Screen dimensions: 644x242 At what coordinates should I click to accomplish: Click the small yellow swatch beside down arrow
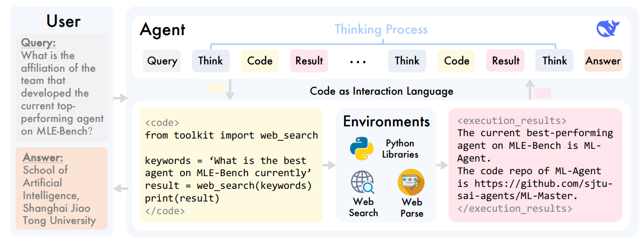pos(217,88)
